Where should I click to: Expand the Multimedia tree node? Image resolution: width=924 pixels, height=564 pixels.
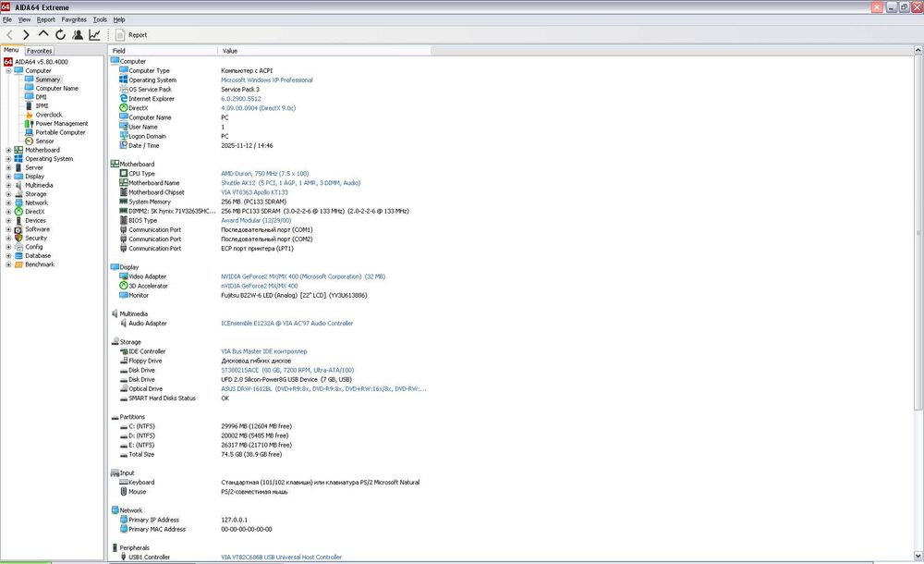pyautogui.click(x=8, y=186)
